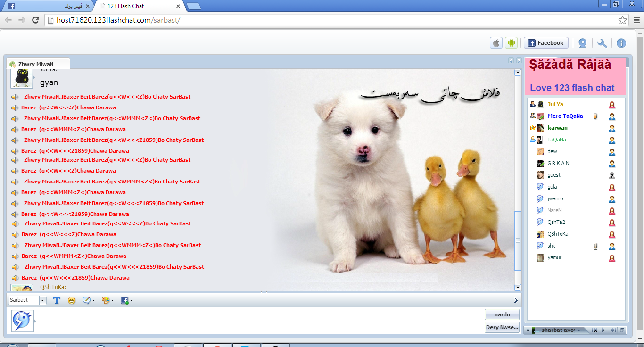The width and height of the screenshot is (644, 347).
Task: Open the text font formatting tool
Action: (x=57, y=300)
